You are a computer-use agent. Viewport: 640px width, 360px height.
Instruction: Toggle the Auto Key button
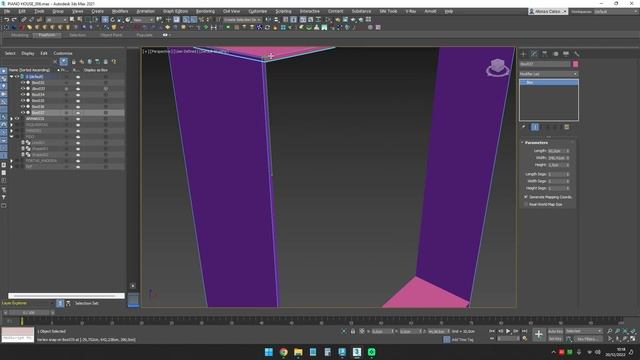pyautogui.click(x=555, y=331)
